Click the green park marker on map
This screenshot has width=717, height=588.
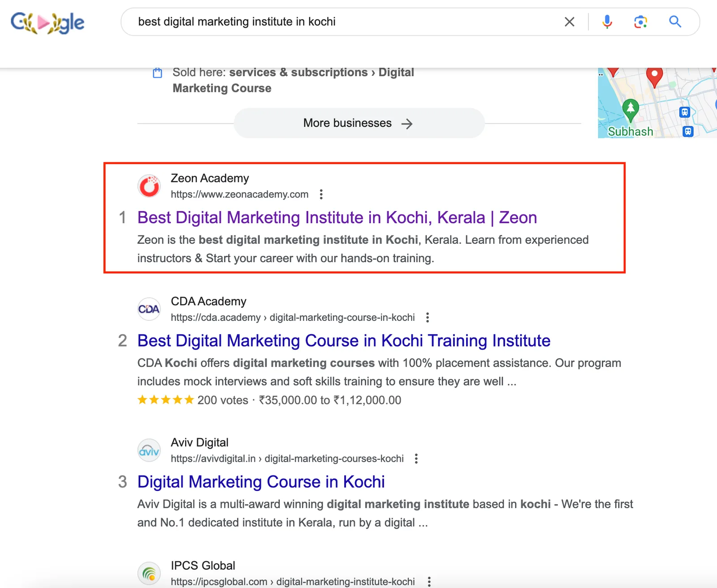pyautogui.click(x=631, y=110)
